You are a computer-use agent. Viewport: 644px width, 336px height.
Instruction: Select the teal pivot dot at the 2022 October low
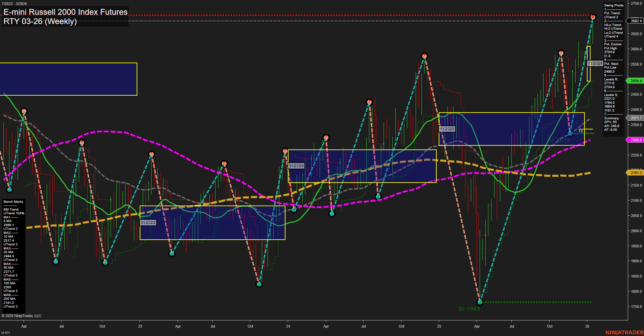coord(106,262)
